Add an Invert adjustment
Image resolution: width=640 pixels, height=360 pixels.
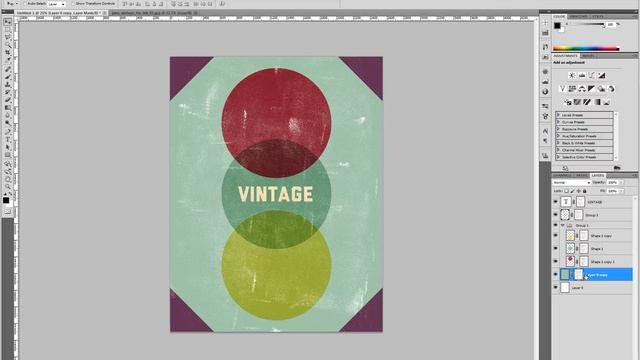pos(567,102)
